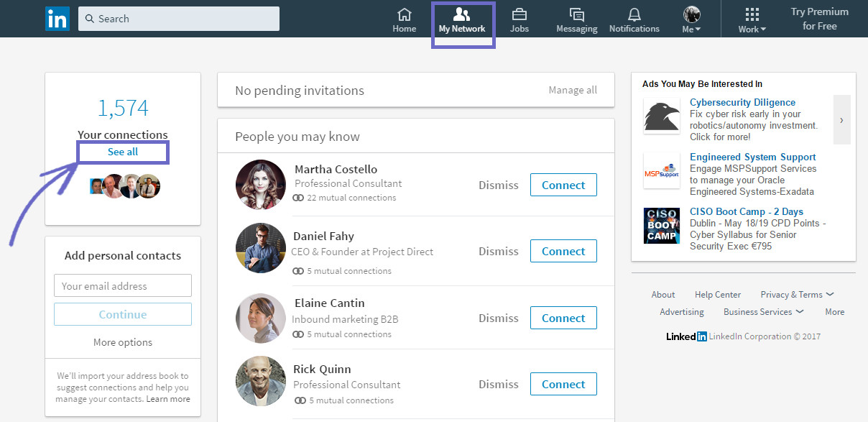Open Elaine Cantin's profile photo
The width and height of the screenshot is (868, 422).
[261, 318]
